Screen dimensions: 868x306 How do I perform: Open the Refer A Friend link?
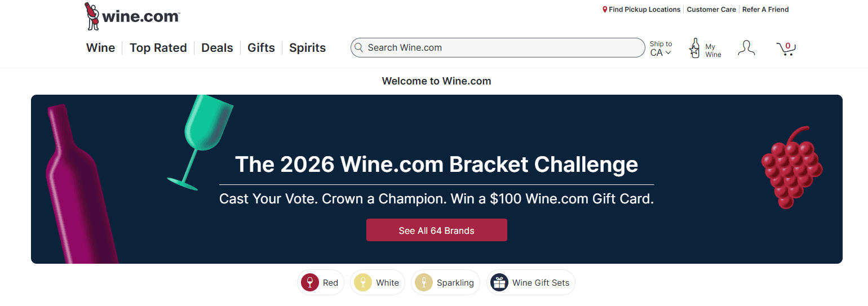coord(765,10)
